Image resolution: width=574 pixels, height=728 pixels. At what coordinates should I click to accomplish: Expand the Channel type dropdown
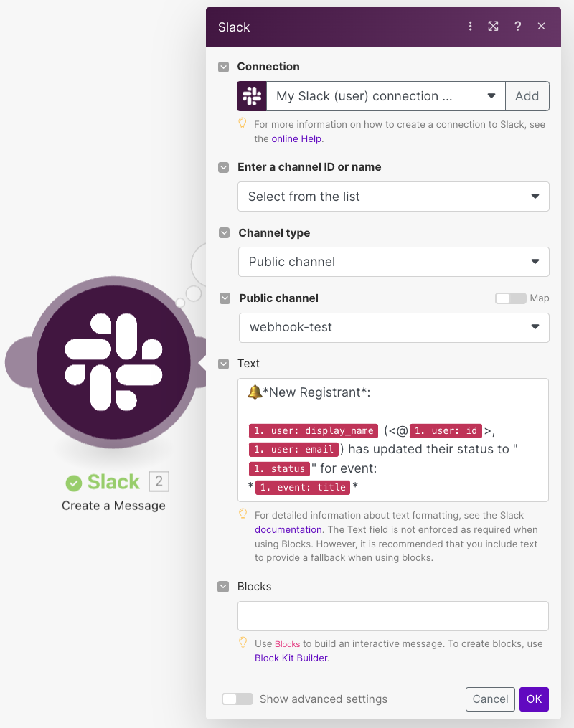pos(393,261)
